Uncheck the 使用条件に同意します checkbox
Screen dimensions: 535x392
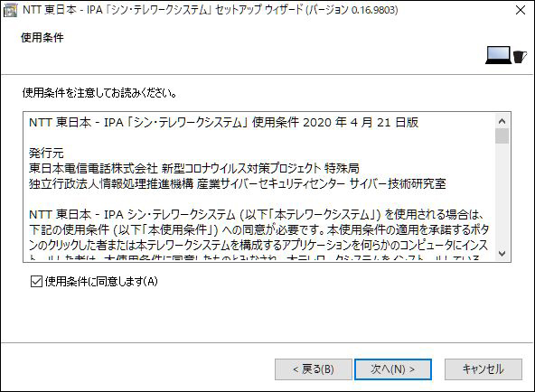(x=36, y=282)
